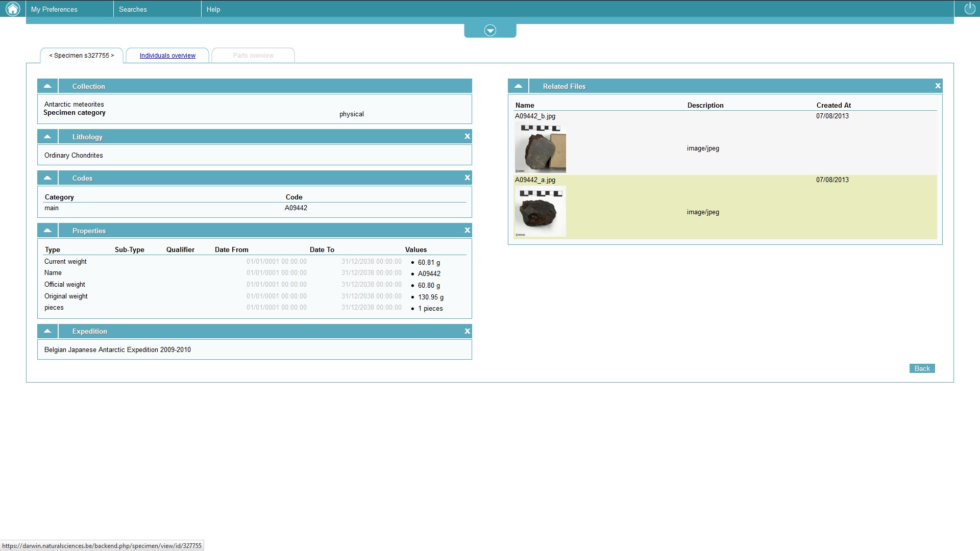Close the Properties widget with X
Screen dimensions: 980x551
[467, 230]
